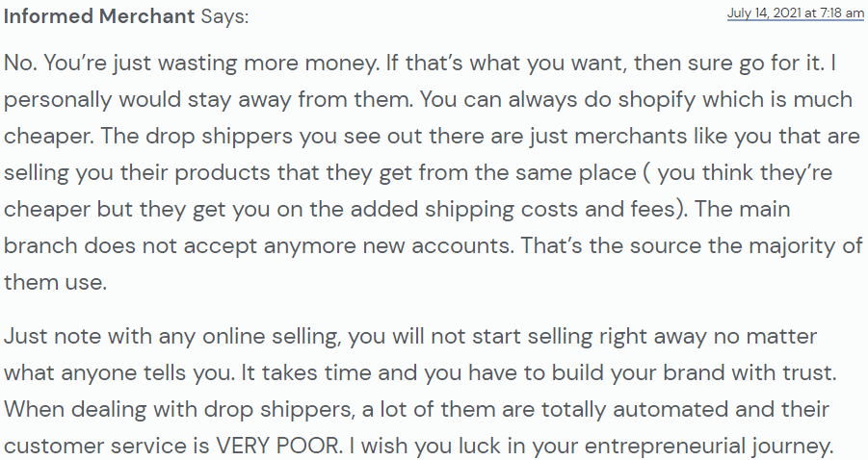Click the opening word "No." of comment
The height and width of the screenshot is (460, 868).
[20, 63]
